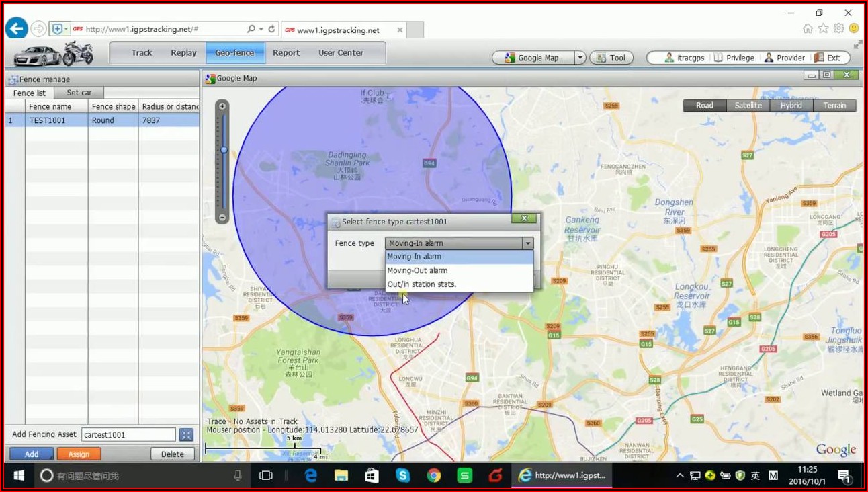868x492 pixels.
Task: Click the Add Fencing Asset input field
Action: coord(128,435)
